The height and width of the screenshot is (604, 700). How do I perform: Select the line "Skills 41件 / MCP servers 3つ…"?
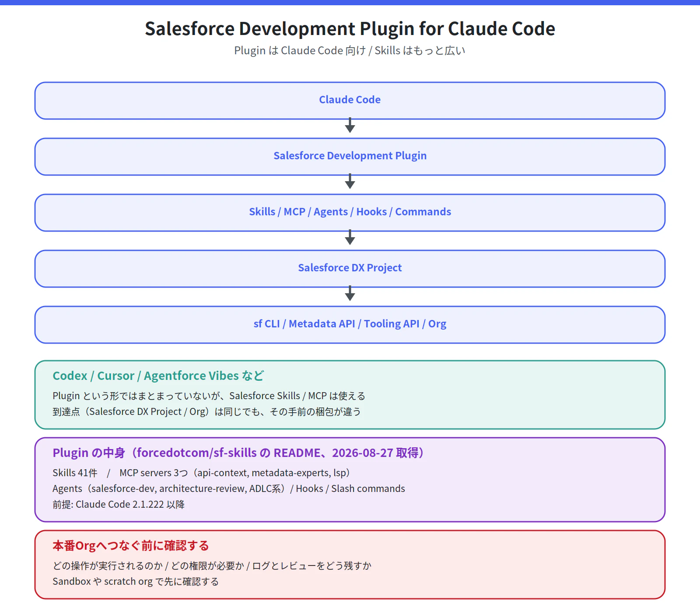click(x=201, y=473)
